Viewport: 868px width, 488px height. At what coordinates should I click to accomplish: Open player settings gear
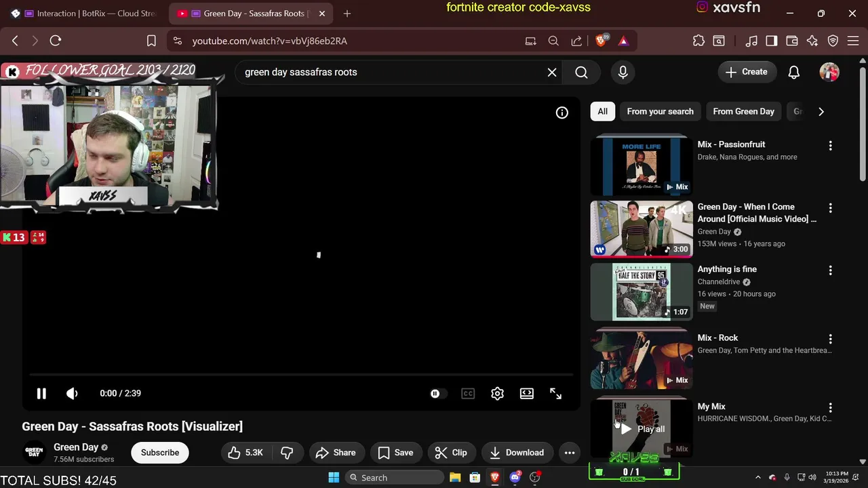(497, 393)
